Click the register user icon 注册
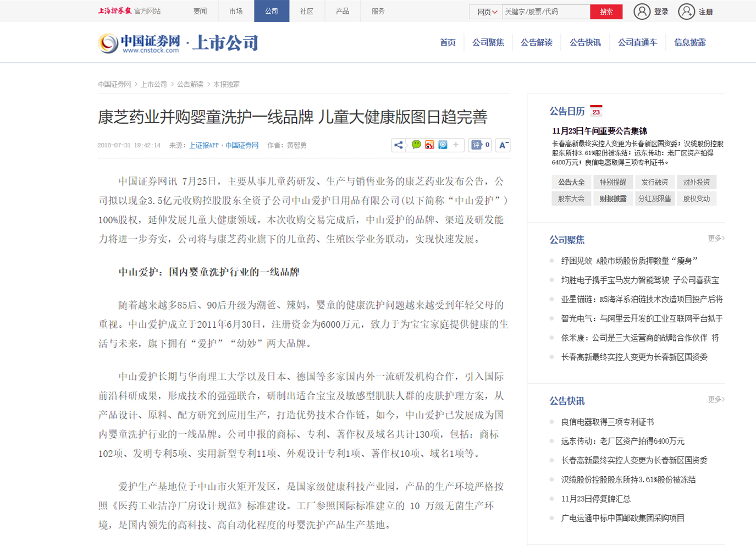Screen dimensions: 756x546 pos(687,12)
